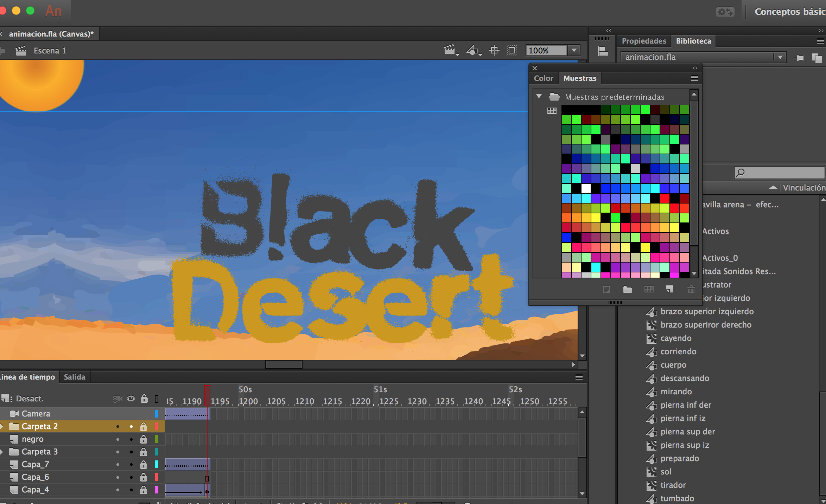Click the Align panel icon

tap(603, 51)
